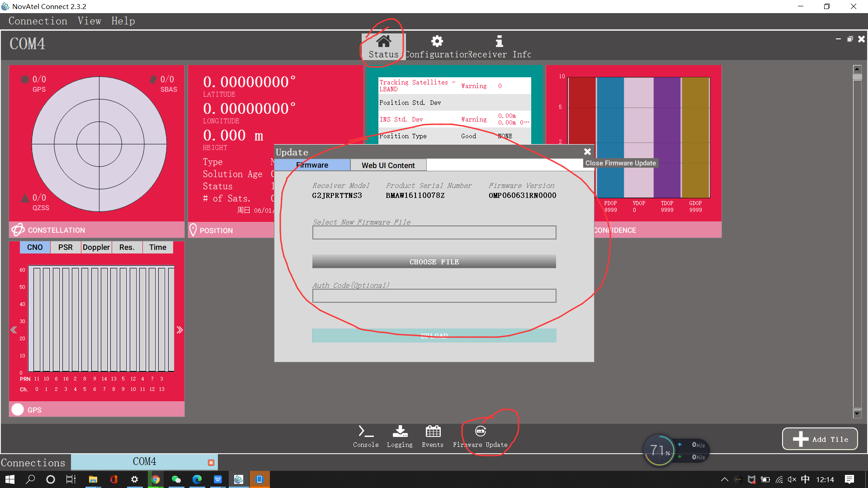This screenshot has width=868, height=488.
Task: Show previous page of satellite bars
Action: (x=13, y=329)
